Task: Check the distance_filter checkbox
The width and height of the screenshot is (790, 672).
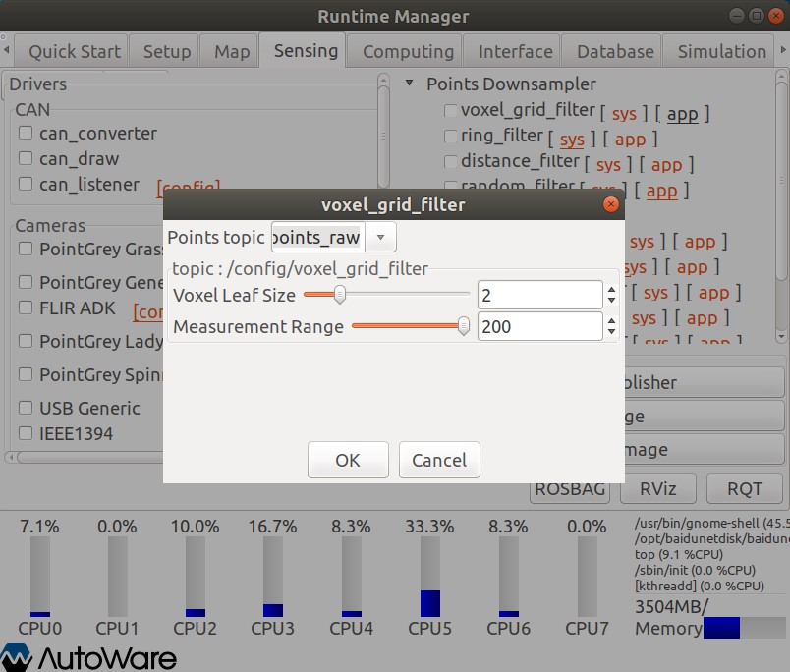Action: 450,162
